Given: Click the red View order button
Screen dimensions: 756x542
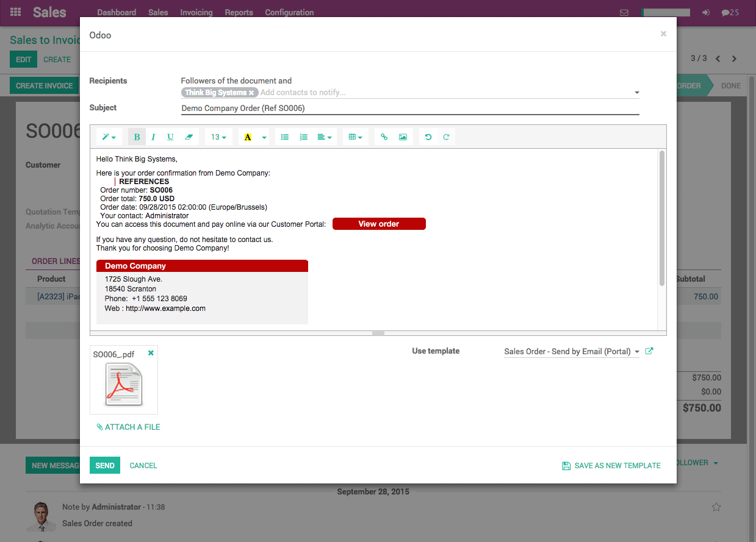Looking at the screenshot, I should click(x=379, y=224).
